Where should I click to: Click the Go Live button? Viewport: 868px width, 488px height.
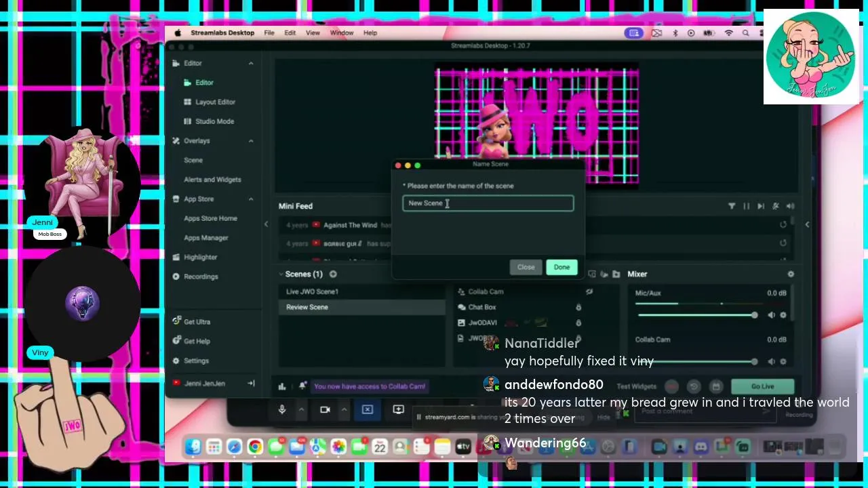point(762,386)
